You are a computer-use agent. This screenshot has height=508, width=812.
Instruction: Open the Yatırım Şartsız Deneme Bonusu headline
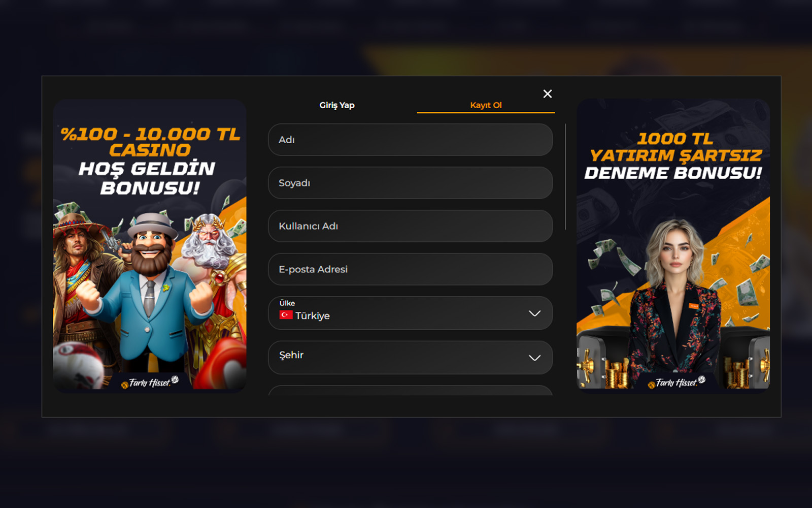[674, 156]
